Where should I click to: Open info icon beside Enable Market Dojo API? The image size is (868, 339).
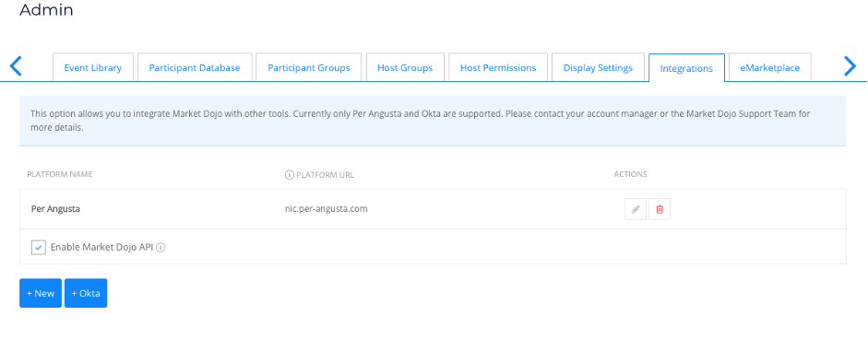tap(161, 247)
